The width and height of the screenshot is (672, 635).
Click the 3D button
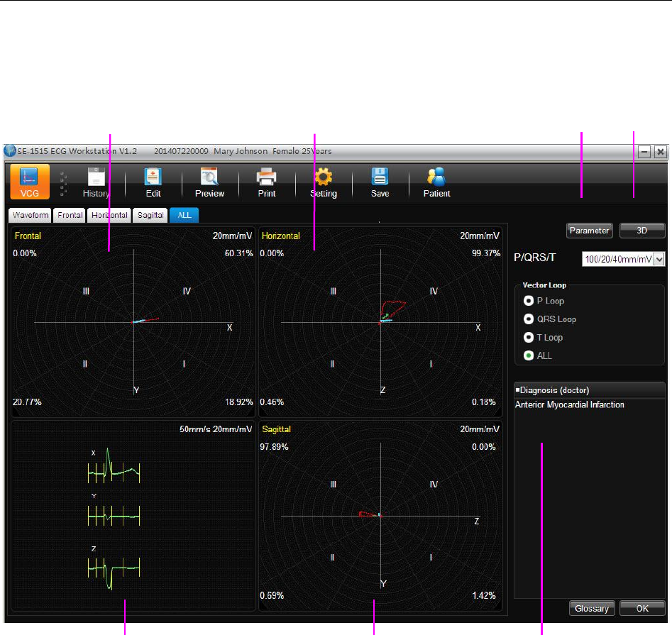tap(641, 231)
